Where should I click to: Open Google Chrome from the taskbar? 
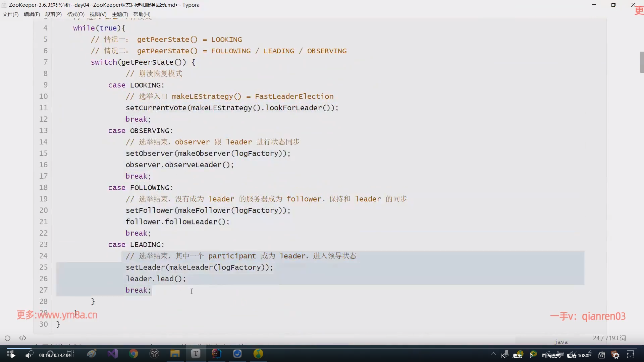pos(133,354)
